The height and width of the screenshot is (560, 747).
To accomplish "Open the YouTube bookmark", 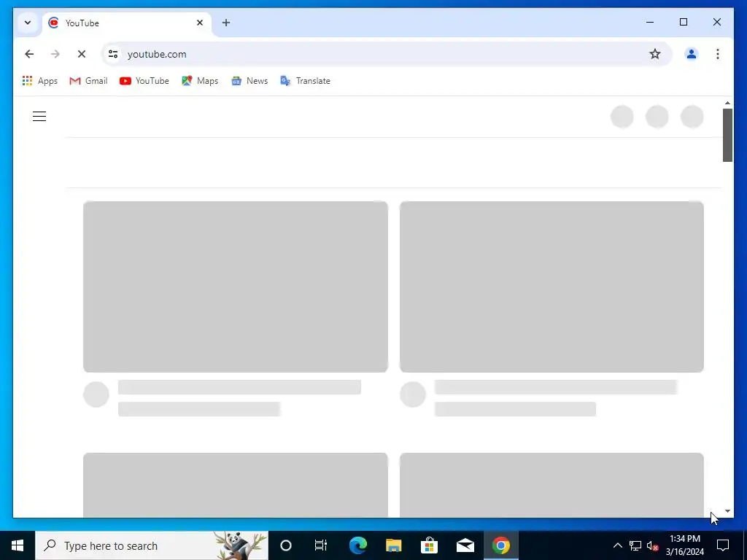I will [144, 81].
